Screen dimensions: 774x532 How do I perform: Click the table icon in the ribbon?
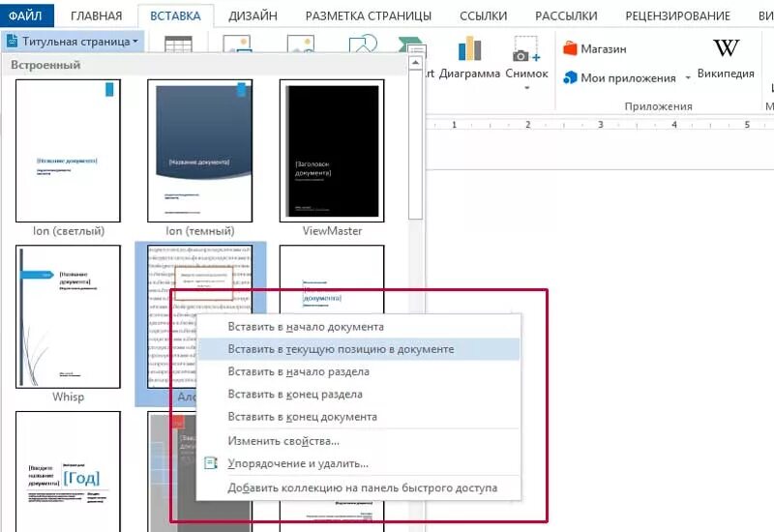click(x=178, y=44)
